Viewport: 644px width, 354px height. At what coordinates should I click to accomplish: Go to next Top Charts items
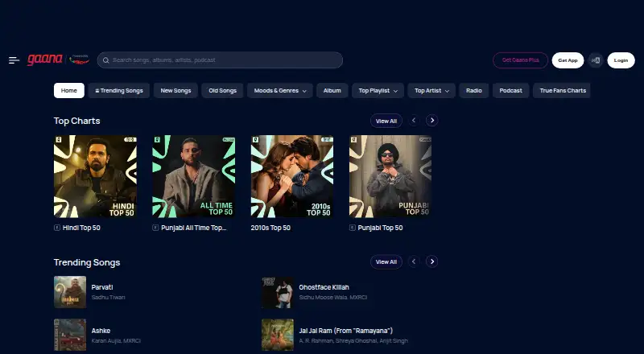[x=431, y=121]
